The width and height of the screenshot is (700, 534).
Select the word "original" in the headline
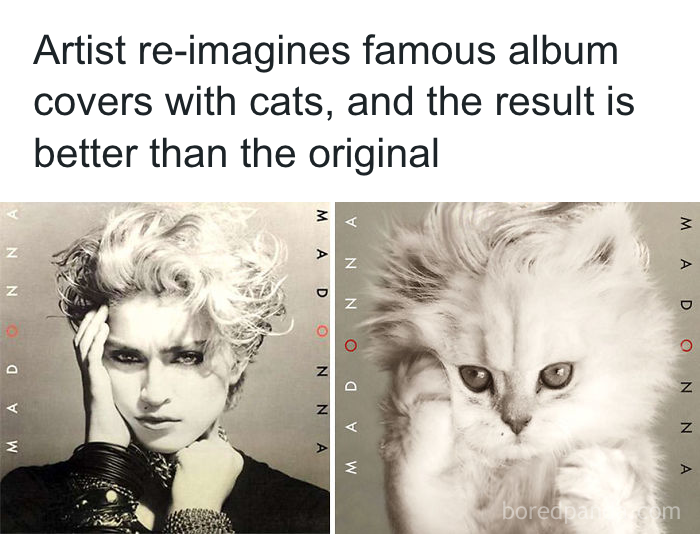[x=374, y=153]
